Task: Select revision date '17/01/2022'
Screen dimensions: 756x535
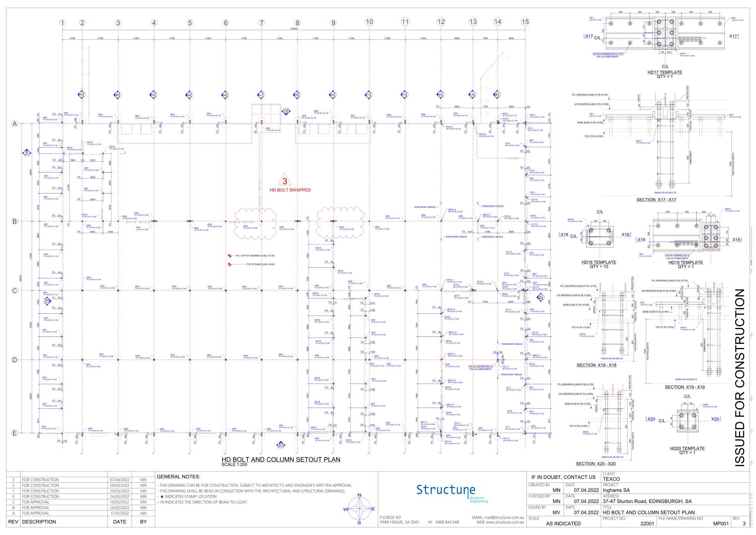Action: click(120, 514)
